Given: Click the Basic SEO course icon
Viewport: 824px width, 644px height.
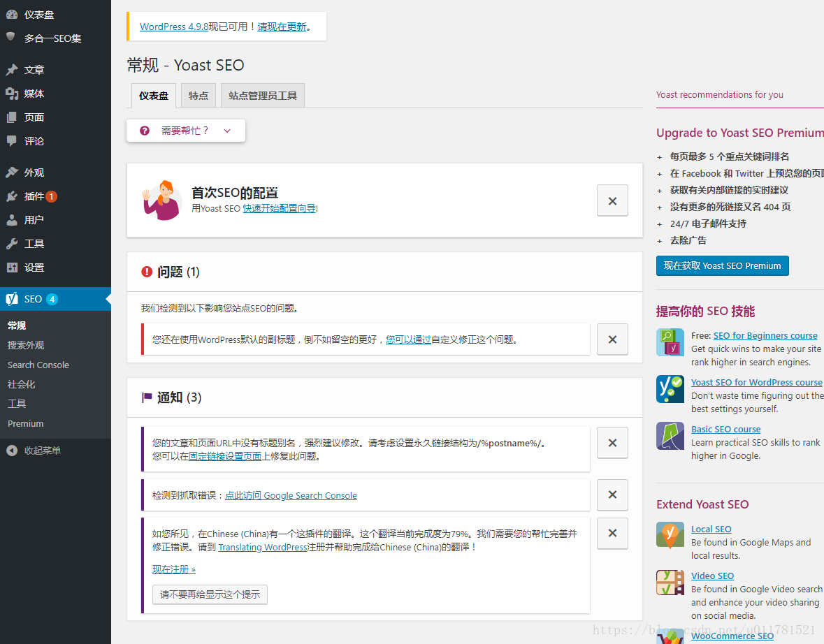Looking at the screenshot, I should [670, 435].
